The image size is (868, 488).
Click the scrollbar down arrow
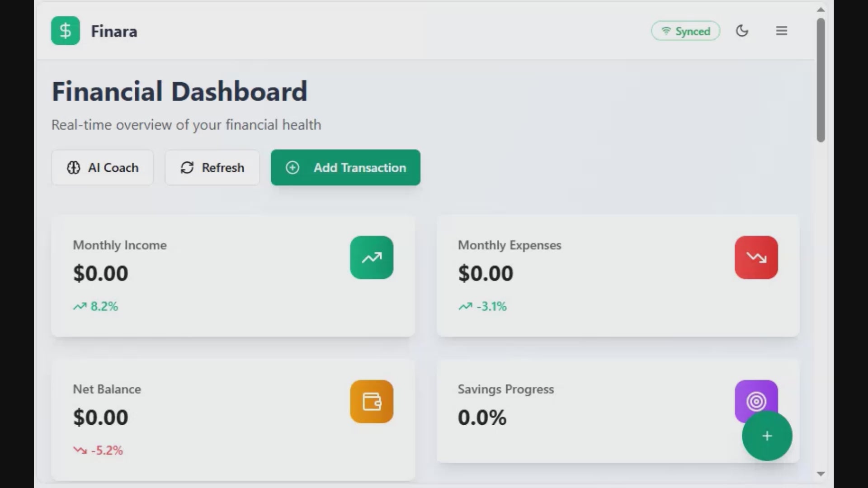tap(821, 474)
